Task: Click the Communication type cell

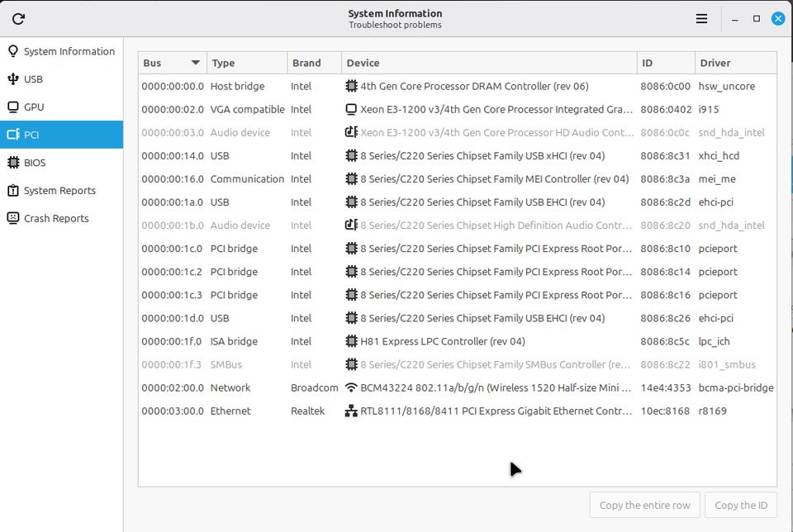Action: (247, 179)
